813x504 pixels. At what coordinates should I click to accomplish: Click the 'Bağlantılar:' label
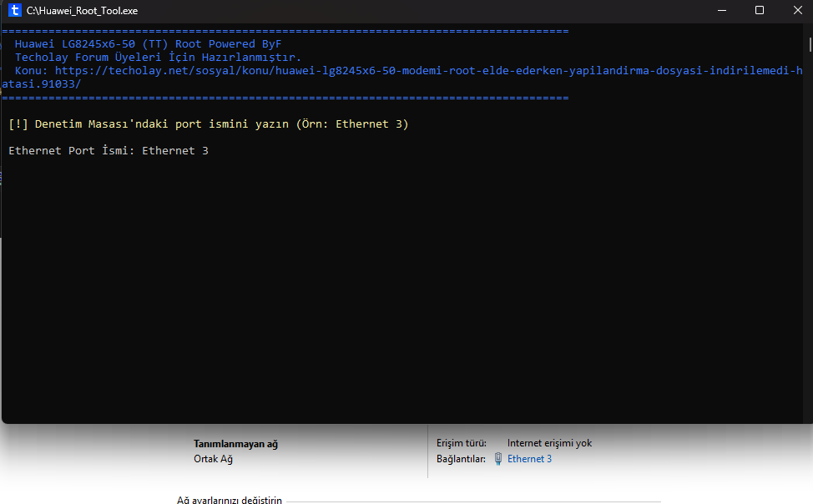(x=461, y=459)
